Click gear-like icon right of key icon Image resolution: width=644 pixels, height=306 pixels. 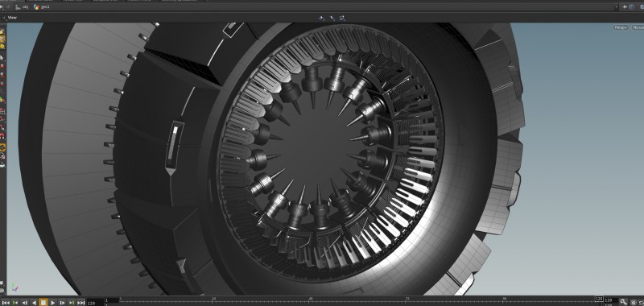pyautogui.click(x=633, y=302)
